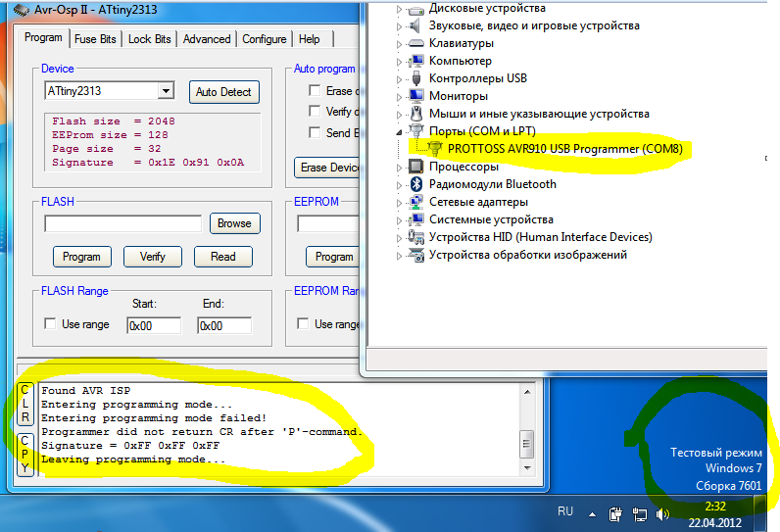
Task: Switch to the Fuse Bits tab
Action: pyautogui.click(x=95, y=39)
